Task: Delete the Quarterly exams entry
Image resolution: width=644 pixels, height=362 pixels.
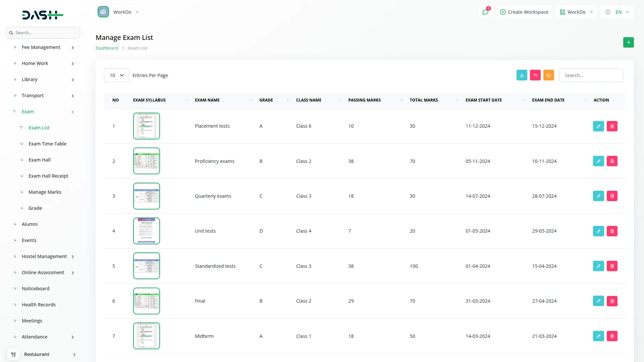Action: click(612, 196)
